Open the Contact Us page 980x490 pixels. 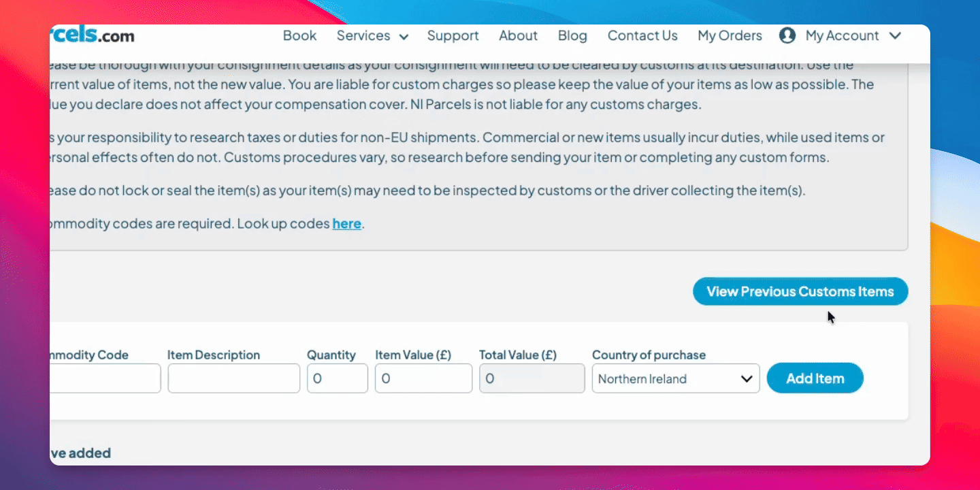click(642, 35)
